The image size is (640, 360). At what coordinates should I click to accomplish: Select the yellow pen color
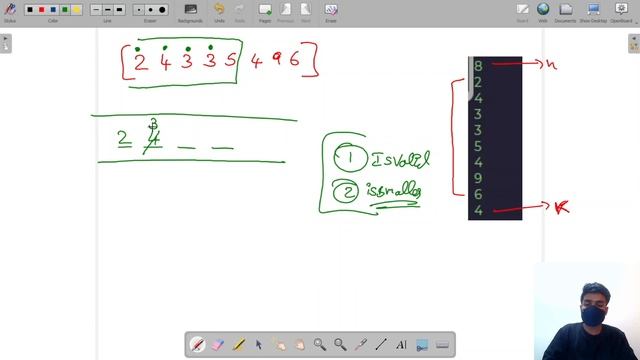76,9
